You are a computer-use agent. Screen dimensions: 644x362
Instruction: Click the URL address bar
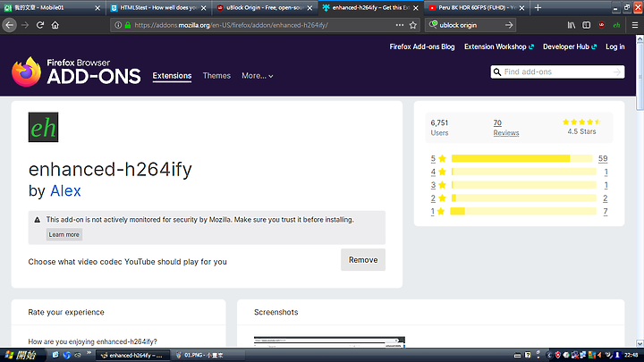(x=263, y=25)
